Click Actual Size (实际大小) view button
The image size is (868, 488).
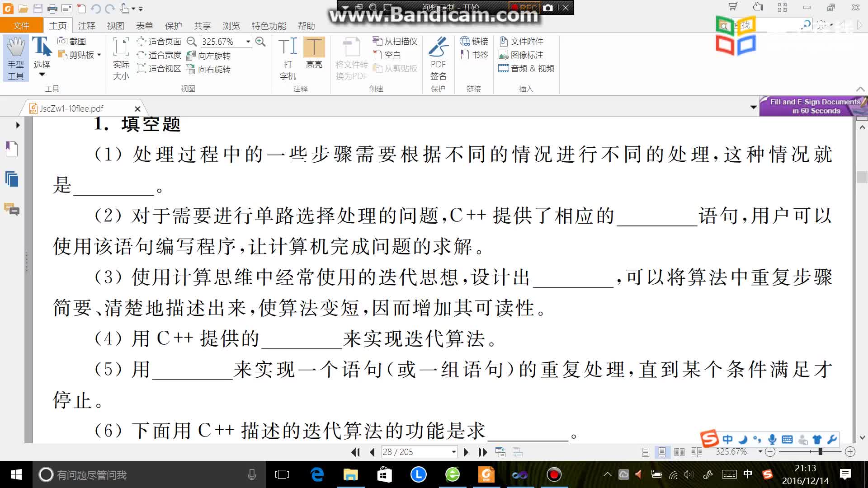coord(121,59)
